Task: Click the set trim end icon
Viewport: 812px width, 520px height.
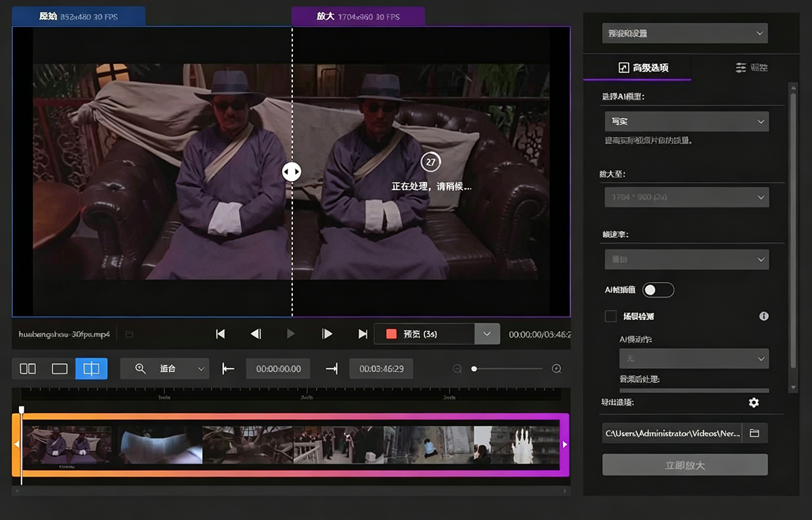Action: (332, 369)
